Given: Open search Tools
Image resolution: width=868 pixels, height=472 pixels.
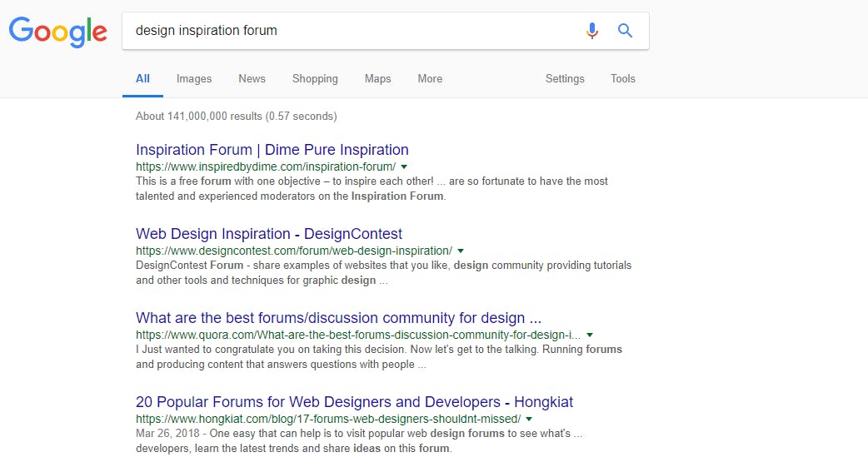Looking at the screenshot, I should tap(623, 78).
